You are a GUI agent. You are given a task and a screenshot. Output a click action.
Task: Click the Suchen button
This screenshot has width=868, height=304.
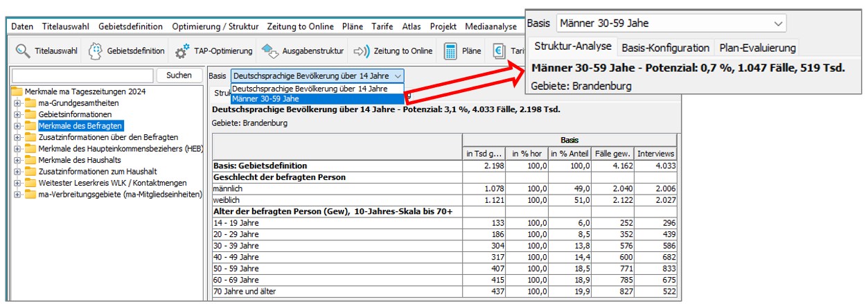click(x=179, y=75)
